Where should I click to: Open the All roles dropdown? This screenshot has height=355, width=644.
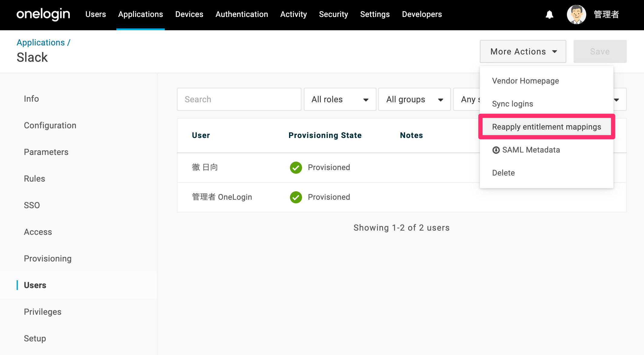340,99
